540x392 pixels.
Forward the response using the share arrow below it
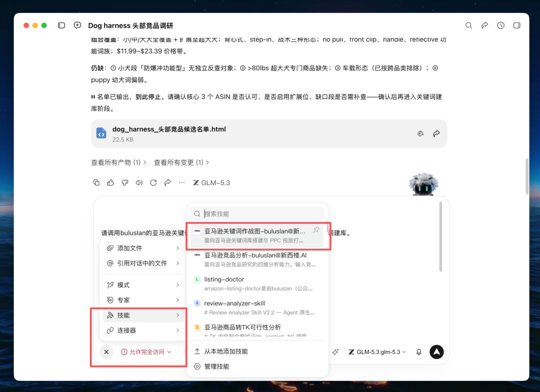[x=167, y=182]
